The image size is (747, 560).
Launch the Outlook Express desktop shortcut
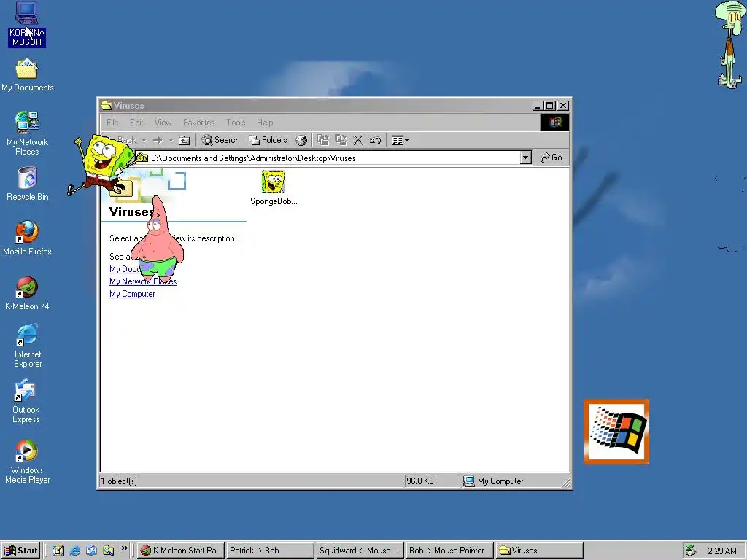click(26, 401)
